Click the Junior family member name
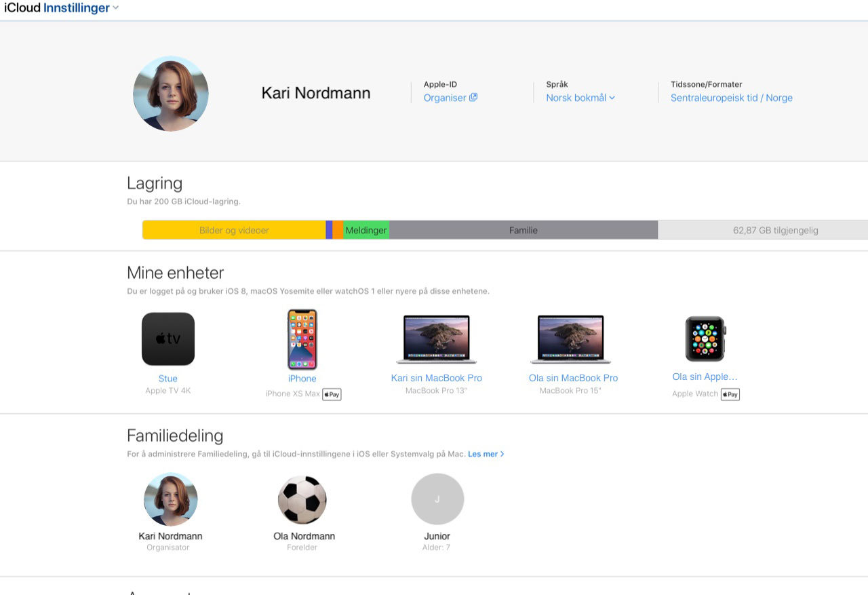Image resolution: width=868 pixels, height=595 pixels. pyautogui.click(x=437, y=536)
